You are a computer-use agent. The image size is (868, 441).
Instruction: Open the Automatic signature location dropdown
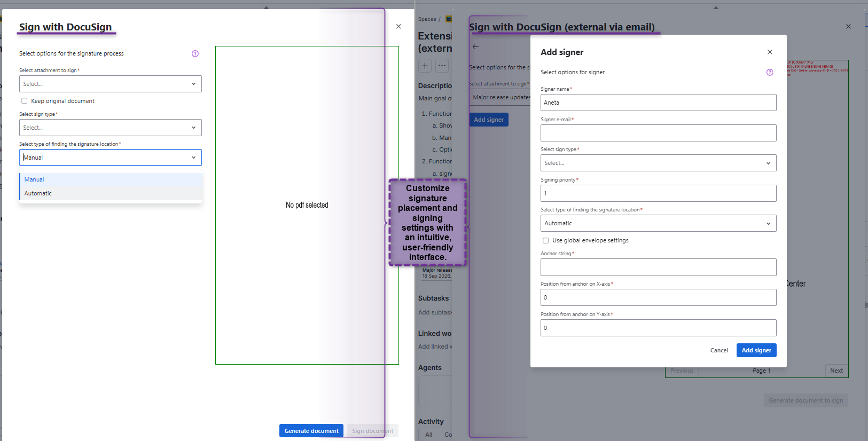click(658, 223)
